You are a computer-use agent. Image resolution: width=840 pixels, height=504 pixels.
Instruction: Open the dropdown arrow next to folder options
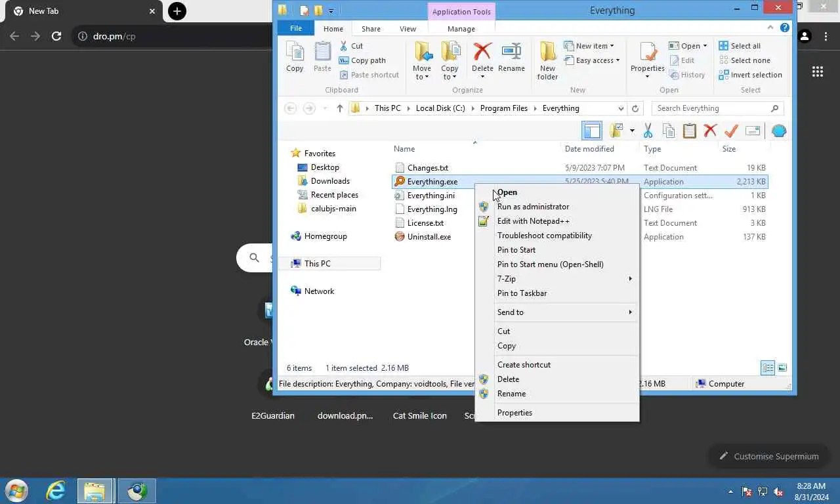(632, 131)
